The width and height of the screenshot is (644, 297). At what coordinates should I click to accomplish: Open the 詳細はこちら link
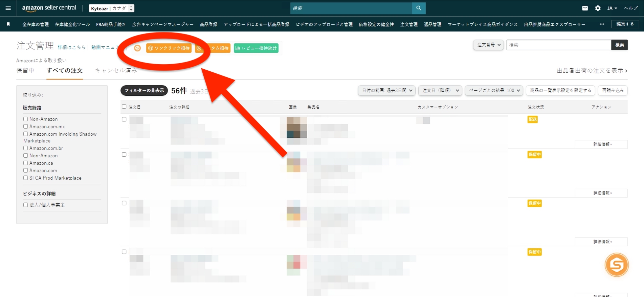tap(71, 47)
